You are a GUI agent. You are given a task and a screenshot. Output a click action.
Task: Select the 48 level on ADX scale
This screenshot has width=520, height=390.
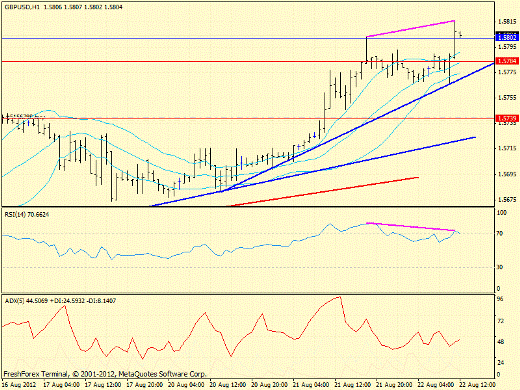[500, 342]
